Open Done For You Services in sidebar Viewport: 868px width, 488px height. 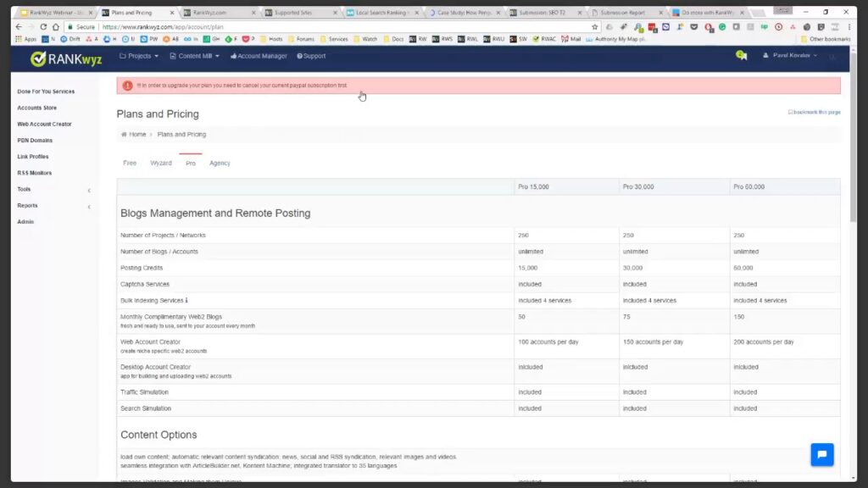tap(46, 91)
